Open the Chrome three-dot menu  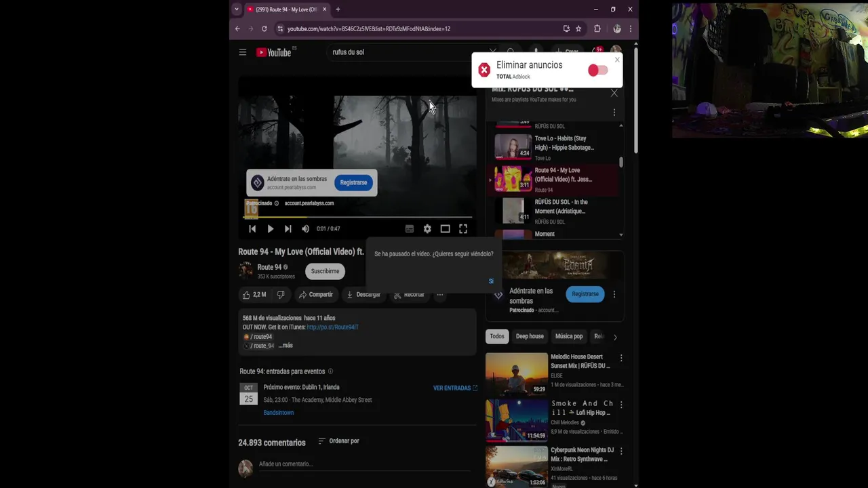(631, 28)
